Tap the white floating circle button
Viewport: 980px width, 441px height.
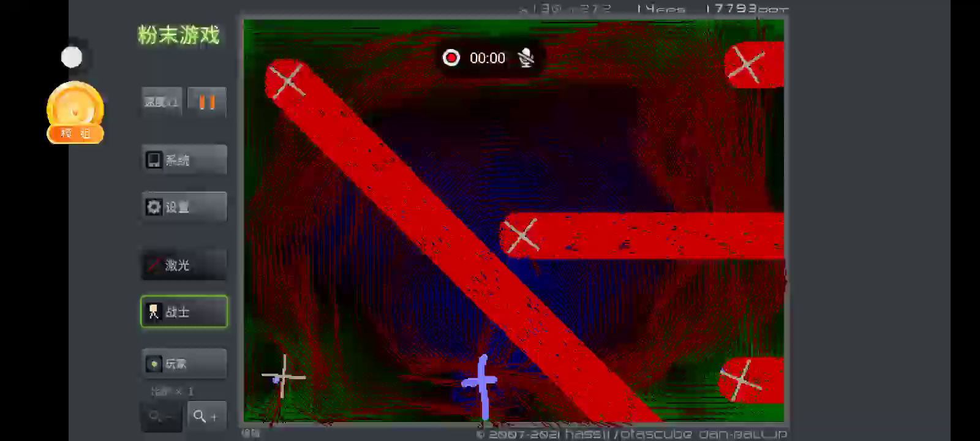(x=72, y=57)
